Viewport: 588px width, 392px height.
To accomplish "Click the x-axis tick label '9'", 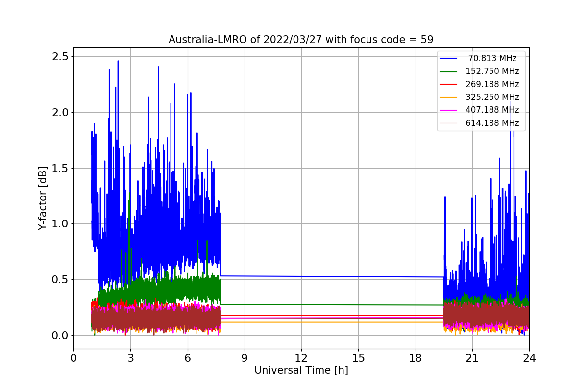I will tap(245, 358).
